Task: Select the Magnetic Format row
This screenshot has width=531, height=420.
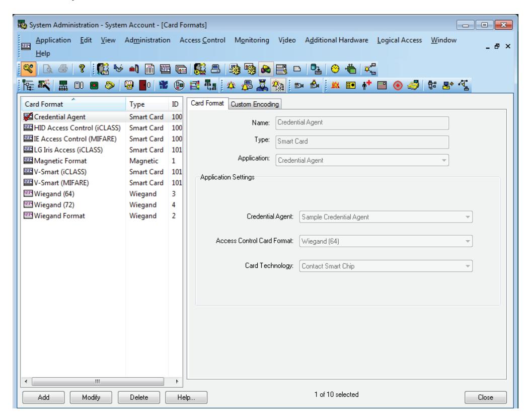Action: click(102, 161)
